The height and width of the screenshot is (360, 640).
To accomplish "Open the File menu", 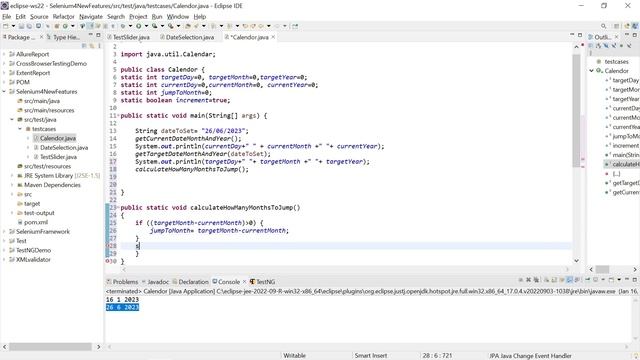I will pos(7,16).
